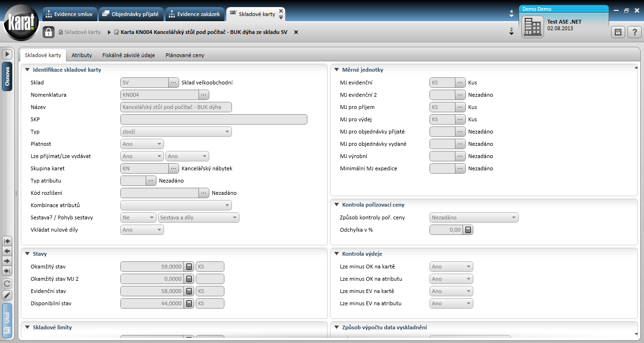Open the calculator for Odchylka v %
The width and height of the screenshot is (644, 343).
pyautogui.click(x=468, y=230)
